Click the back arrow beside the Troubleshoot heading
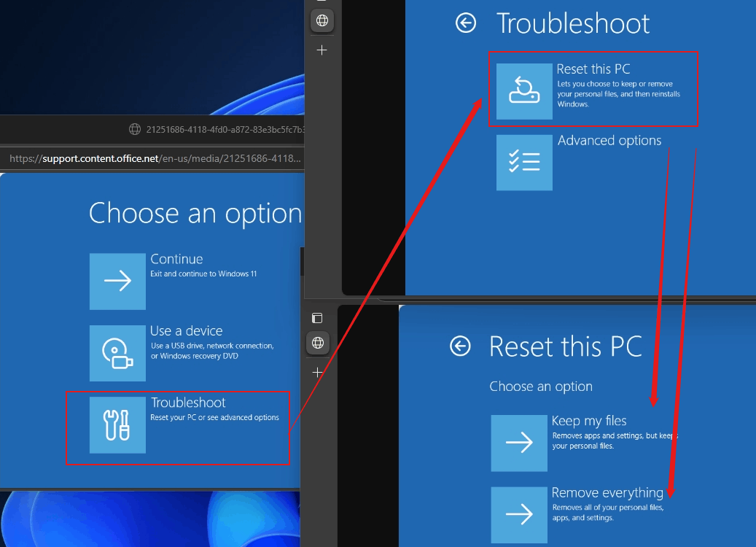 tap(466, 23)
